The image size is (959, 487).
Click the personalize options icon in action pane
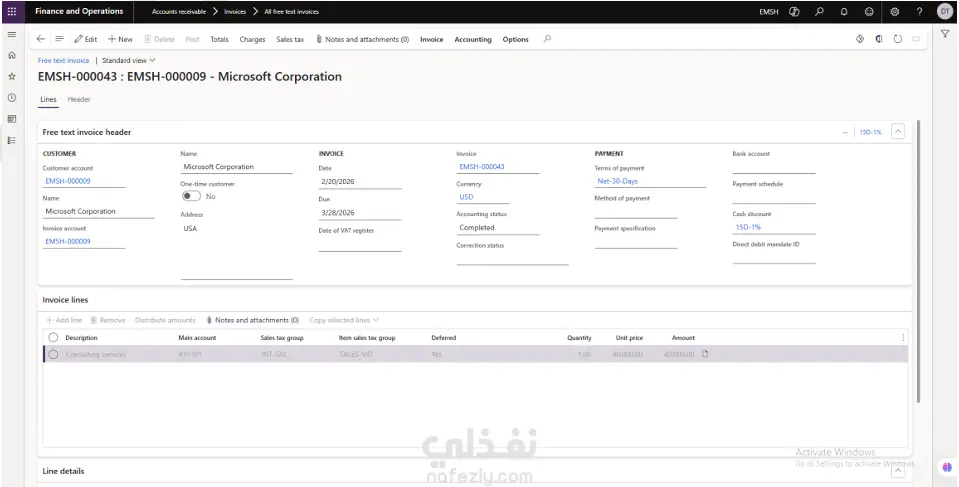coord(860,39)
